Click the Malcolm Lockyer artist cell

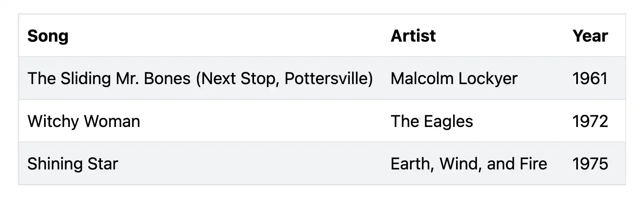tap(454, 79)
